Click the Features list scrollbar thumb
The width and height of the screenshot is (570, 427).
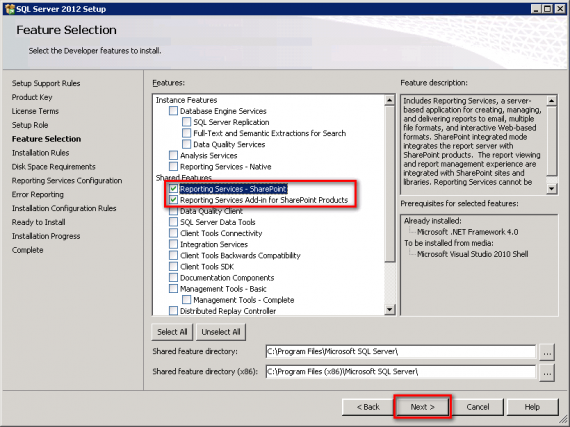[389, 184]
